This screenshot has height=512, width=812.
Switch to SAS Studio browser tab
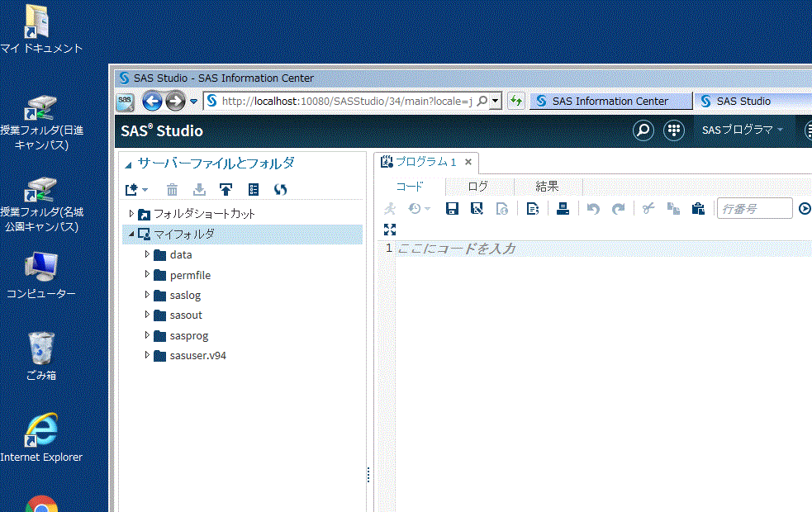click(x=752, y=101)
